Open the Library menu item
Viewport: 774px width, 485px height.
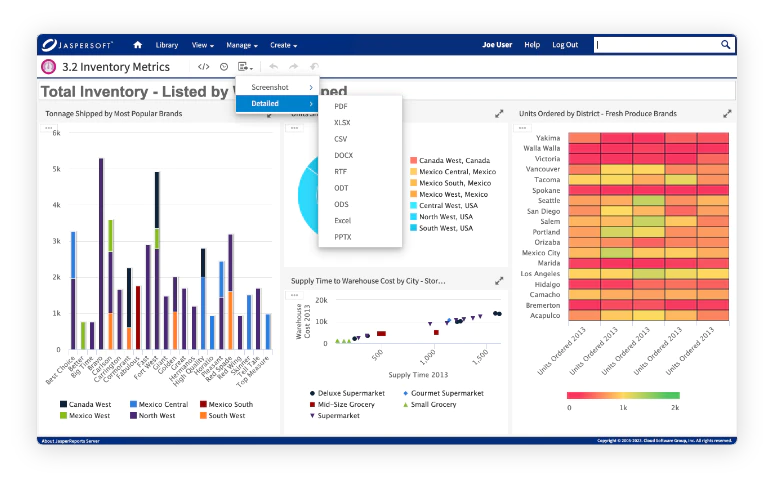[x=167, y=45]
